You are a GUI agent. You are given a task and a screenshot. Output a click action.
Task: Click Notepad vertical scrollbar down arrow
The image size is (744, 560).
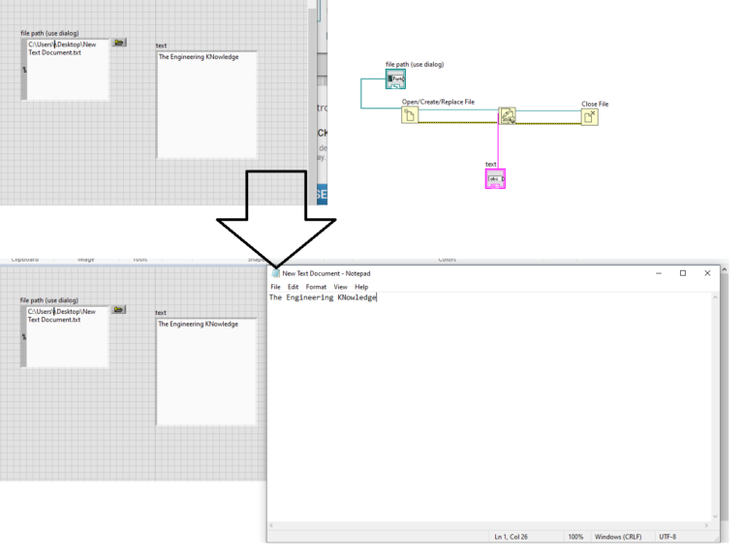coord(716,517)
